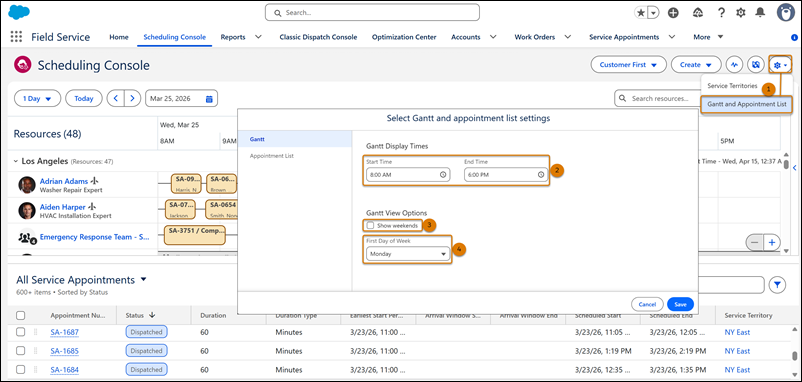Click the Save button in dialog

pos(680,304)
